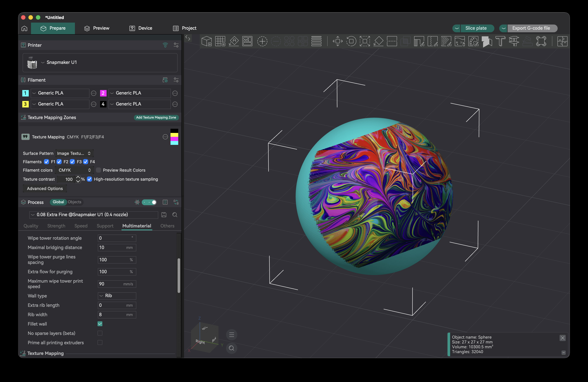Open filament 4 Generic PLA dropdown
Image resolution: width=588 pixels, height=382 pixels.
tap(140, 104)
